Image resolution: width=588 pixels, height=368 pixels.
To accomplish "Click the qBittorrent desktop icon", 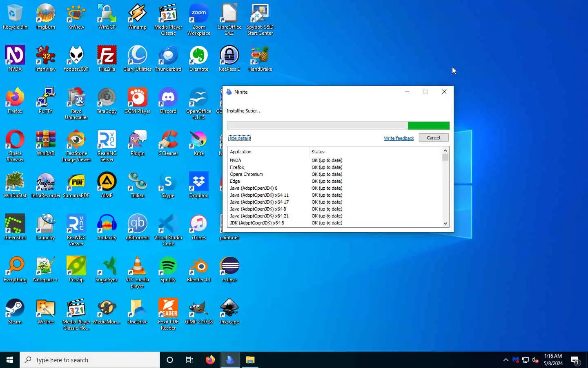I will pyautogui.click(x=138, y=227).
